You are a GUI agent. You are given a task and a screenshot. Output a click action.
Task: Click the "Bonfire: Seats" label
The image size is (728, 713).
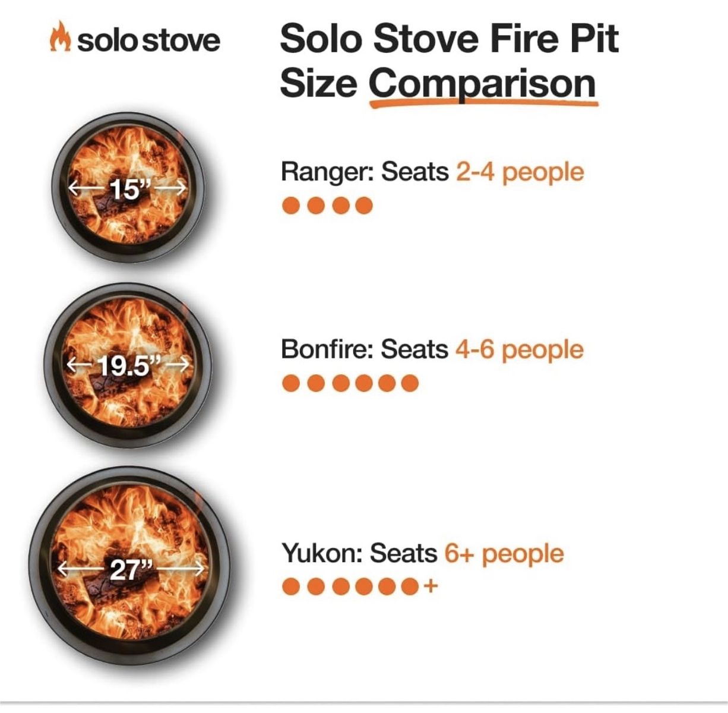click(x=364, y=349)
